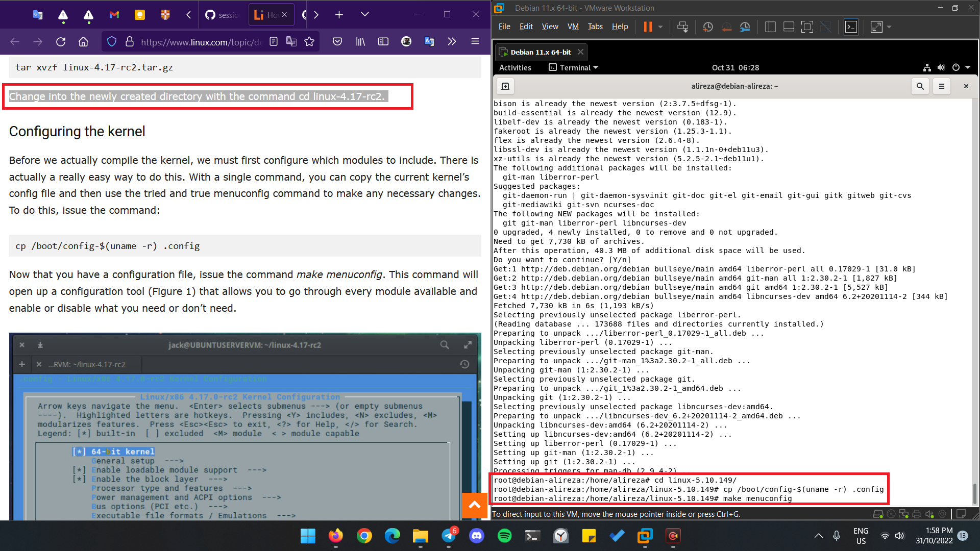The height and width of the screenshot is (551, 980).
Task: Enter VMware full screen mode
Action: [807, 27]
